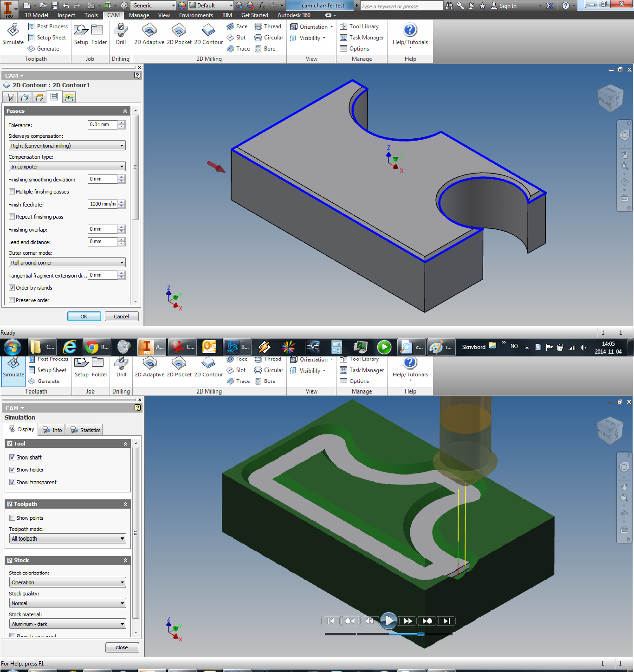Screen dimensions: 634x672
Task: Open the Info tab in Simulation panel
Action: point(52,430)
